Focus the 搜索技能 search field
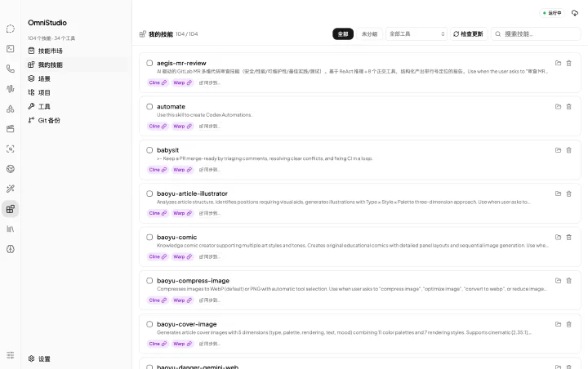Viewport: 588px width, 369px height. coord(536,33)
